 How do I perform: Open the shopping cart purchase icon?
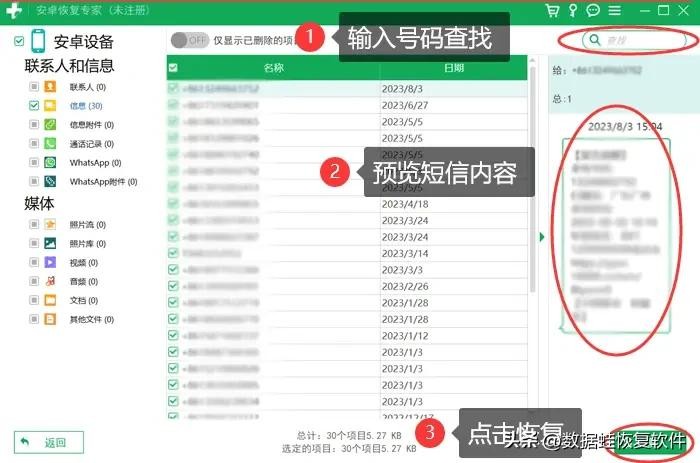[x=552, y=11]
